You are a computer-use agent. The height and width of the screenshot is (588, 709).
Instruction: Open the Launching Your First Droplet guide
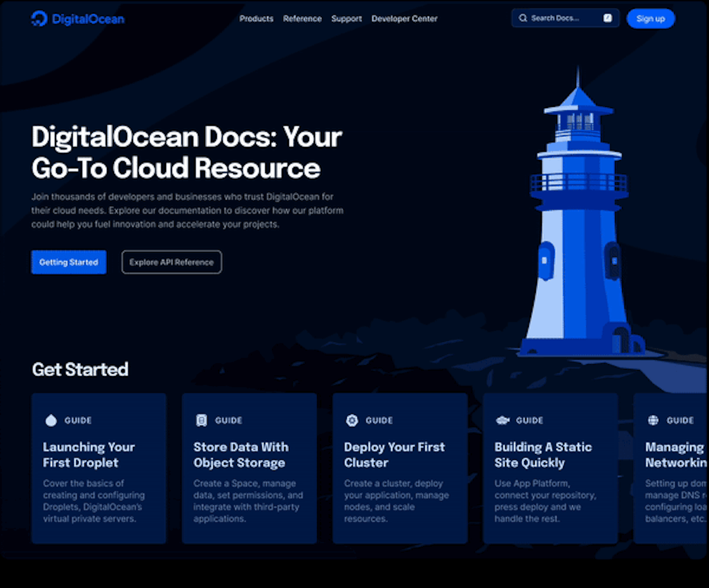(x=99, y=468)
